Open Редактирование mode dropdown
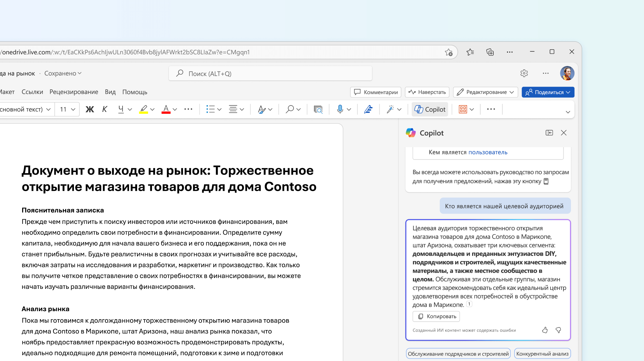 click(x=485, y=92)
